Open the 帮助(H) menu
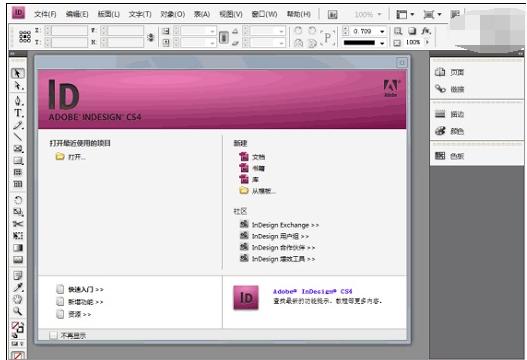527x360 pixels. click(x=298, y=14)
